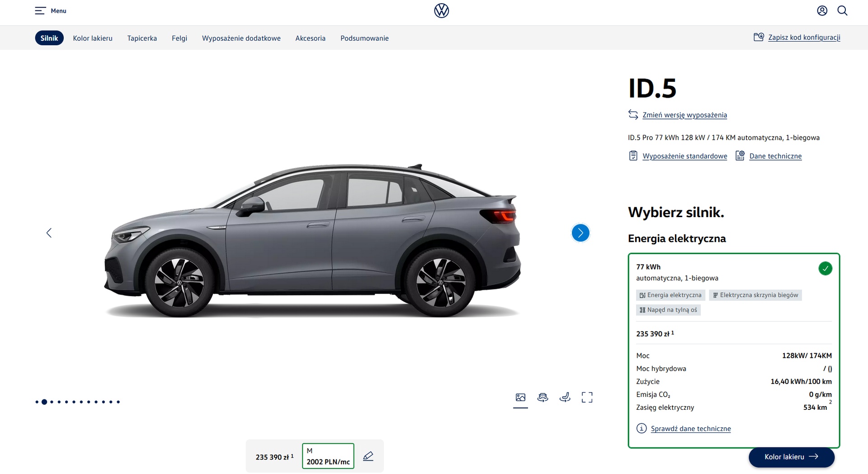Click the Emisja CO₂ label
Image resolution: width=868 pixels, height=474 pixels.
click(x=653, y=394)
